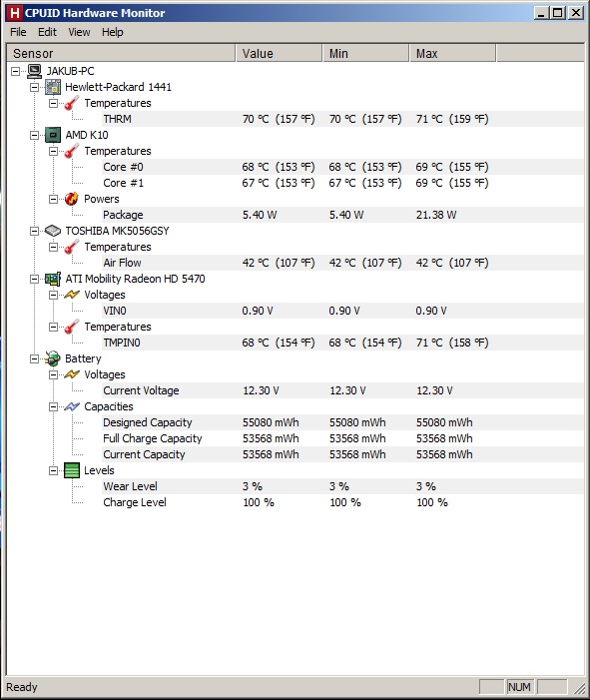The height and width of the screenshot is (700, 590).
Task: Collapse the ATI Mobility Radeon HD 5470 branch
Action: pyautogui.click(x=34, y=279)
